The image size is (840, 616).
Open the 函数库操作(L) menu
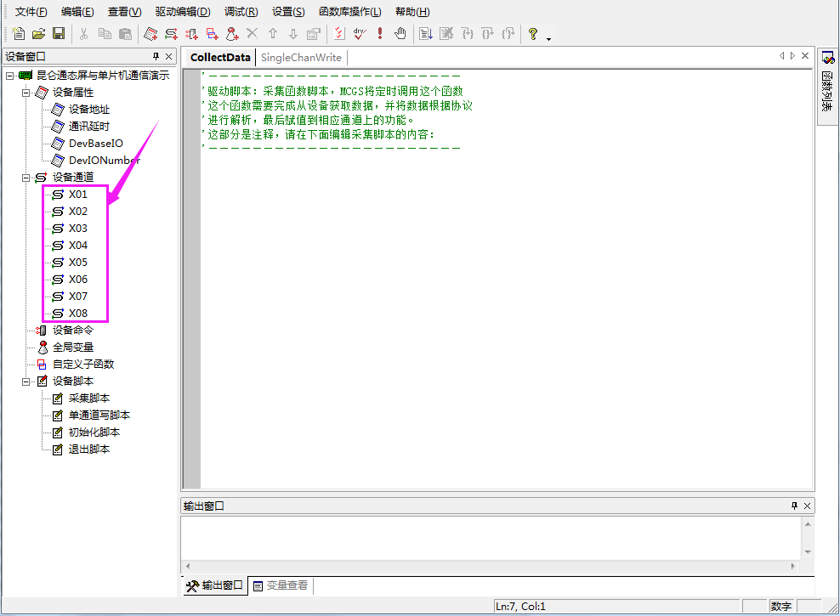349,12
